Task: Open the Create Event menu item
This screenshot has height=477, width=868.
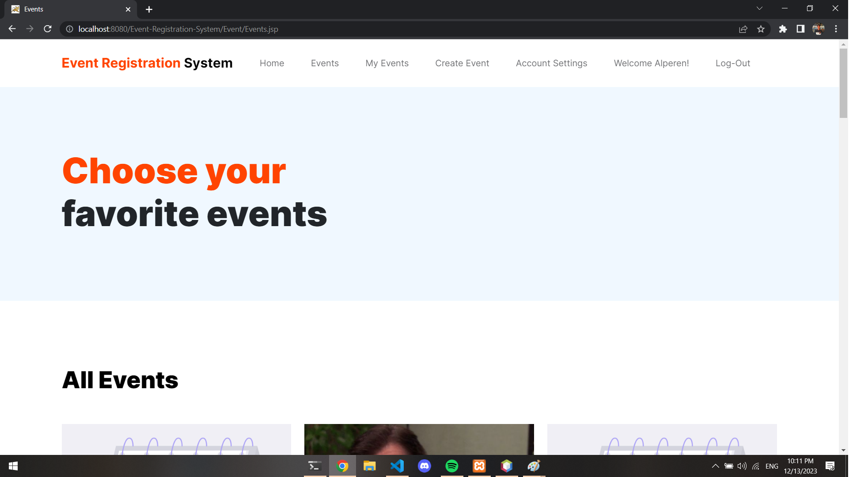Action: coord(462,63)
